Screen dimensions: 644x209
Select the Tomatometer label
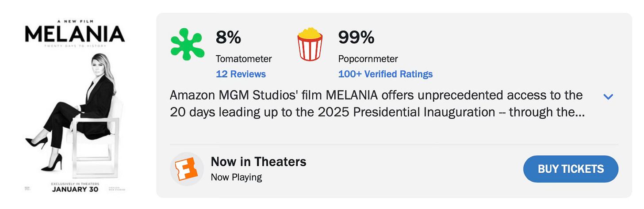click(244, 59)
